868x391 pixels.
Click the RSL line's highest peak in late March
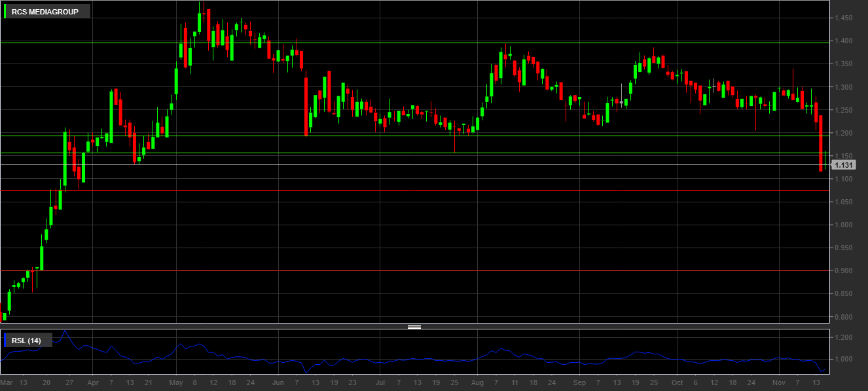[x=64, y=331]
